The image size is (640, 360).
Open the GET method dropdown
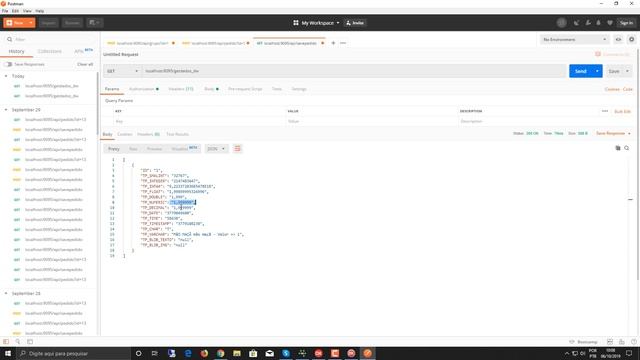click(122, 71)
